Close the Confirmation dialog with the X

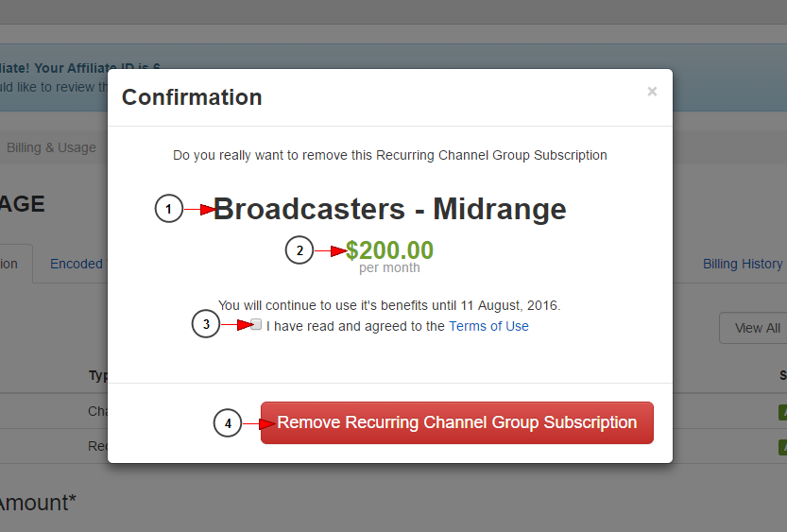coord(652,92)
